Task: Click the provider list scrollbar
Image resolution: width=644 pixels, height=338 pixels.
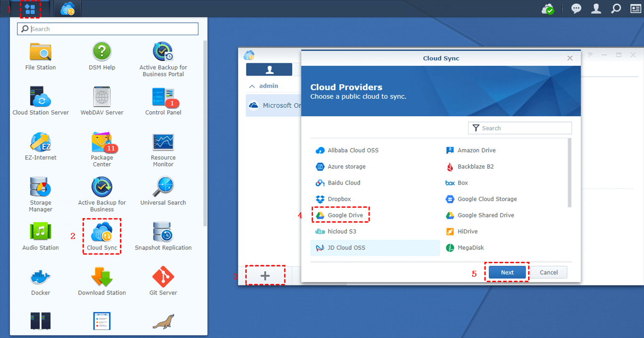Action: pyautogui.click(x=569, y=173)
